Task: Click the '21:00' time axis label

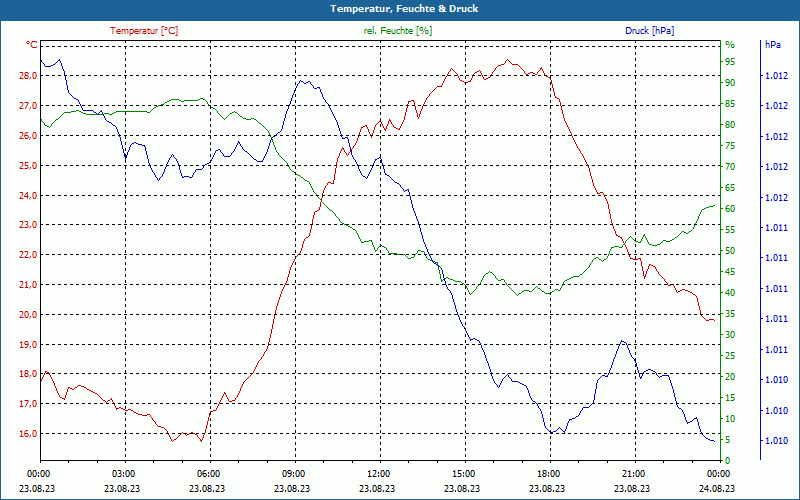Action: [633, 474]
